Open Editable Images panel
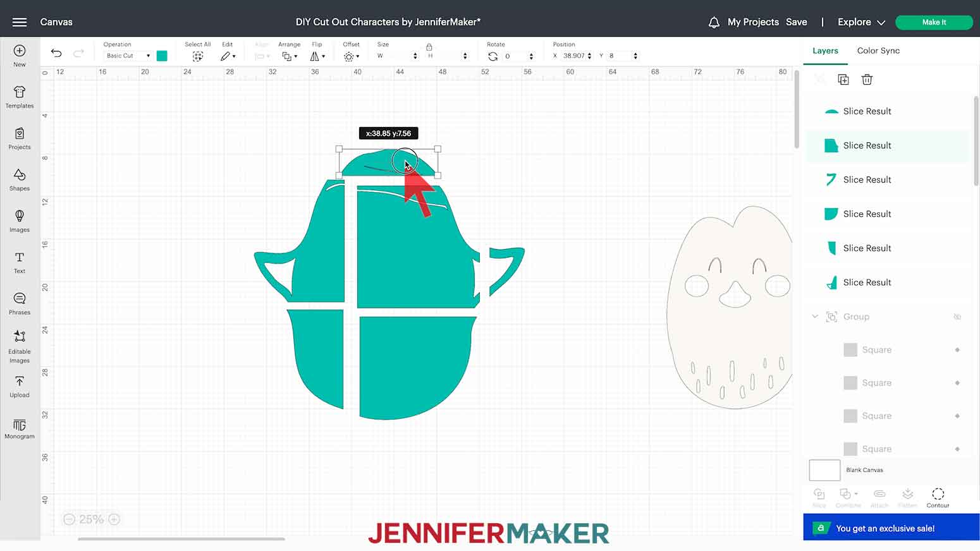This screenshot has height=551, width=980. coord(20,347)
